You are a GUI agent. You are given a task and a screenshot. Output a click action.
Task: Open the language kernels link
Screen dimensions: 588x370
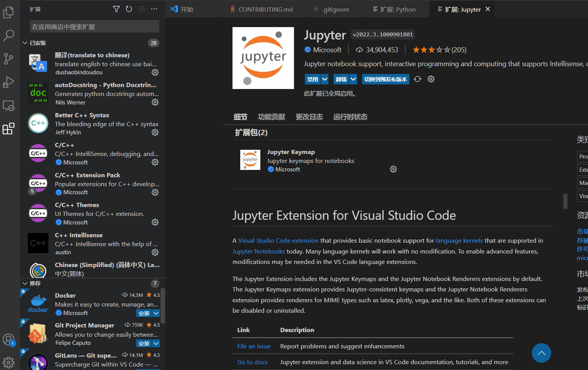[x=459, y=241]
